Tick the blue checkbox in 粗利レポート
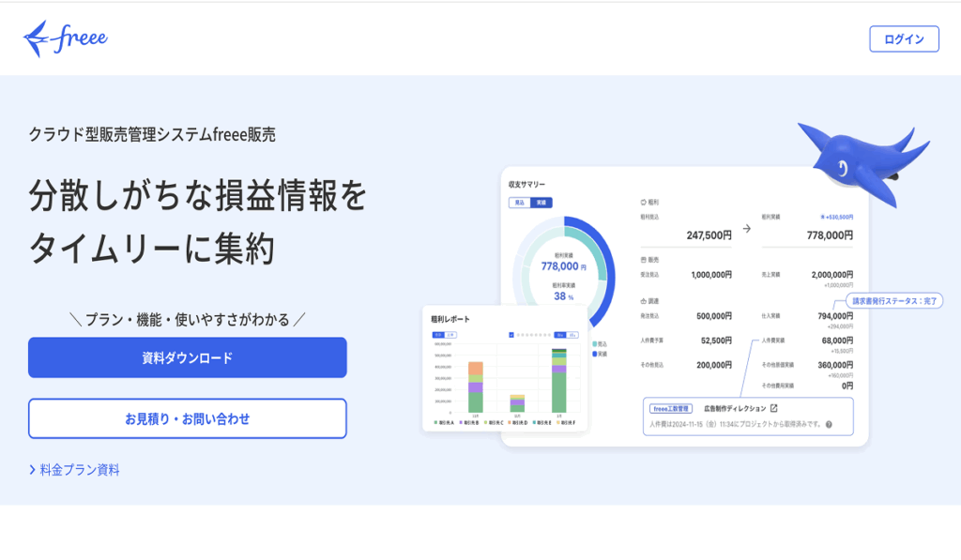Screen dimensions: 961x560 511,334
